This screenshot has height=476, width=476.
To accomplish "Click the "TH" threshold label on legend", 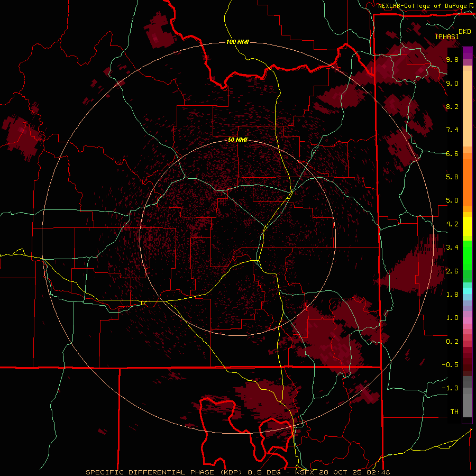I will click(x=454, y=412).
